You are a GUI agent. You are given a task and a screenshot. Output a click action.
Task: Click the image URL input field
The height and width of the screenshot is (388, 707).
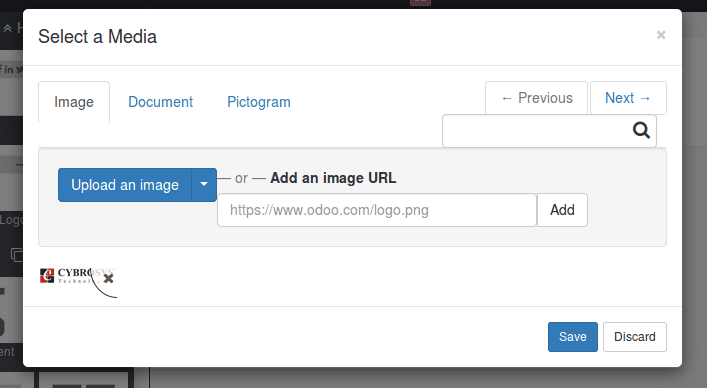(377, 210)
